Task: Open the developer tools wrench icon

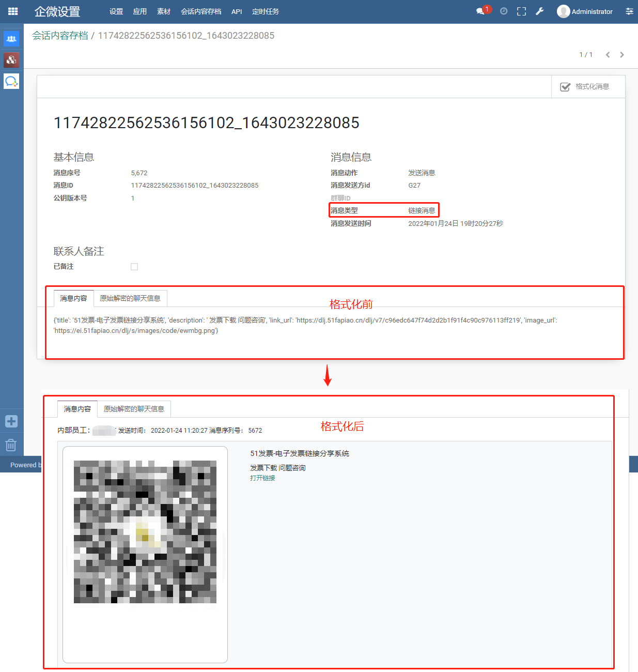Action: pyautogui.click(x=539, y=11)
